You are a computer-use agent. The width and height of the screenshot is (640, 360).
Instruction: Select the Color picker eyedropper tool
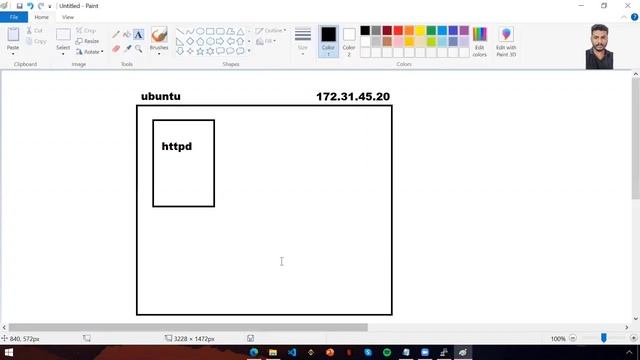pyautogui.click(x=127, y=49)
